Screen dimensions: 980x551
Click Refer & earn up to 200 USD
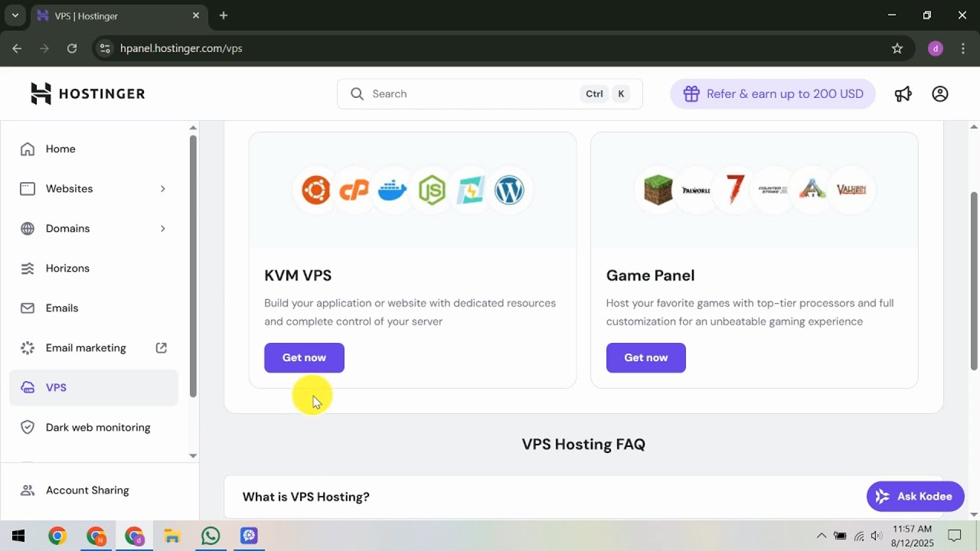(773, 94)
